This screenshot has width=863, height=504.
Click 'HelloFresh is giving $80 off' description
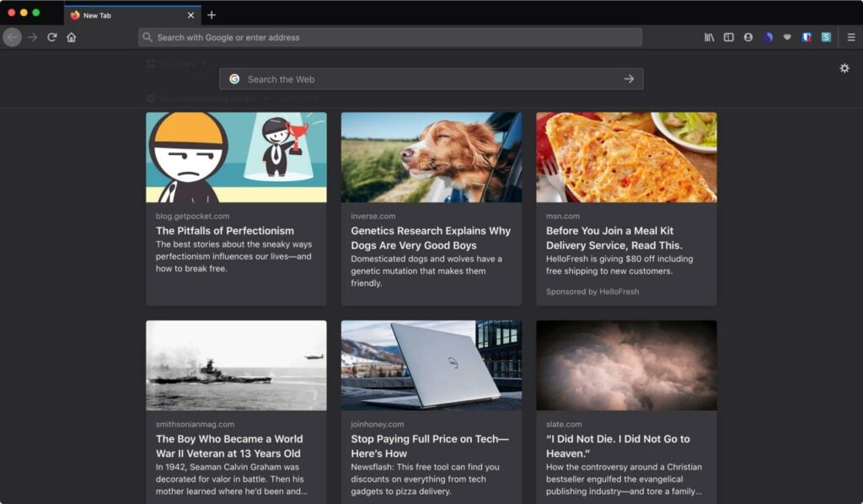tap(619, 265)
